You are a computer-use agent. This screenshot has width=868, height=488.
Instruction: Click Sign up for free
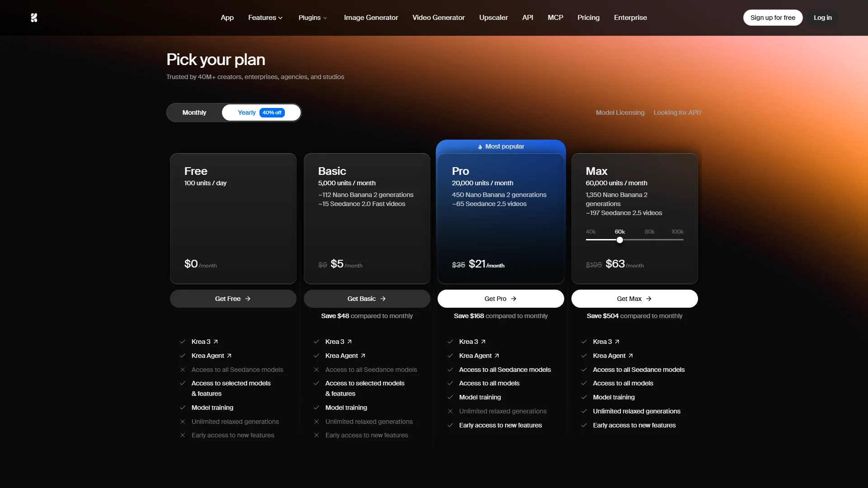[773, 18]
